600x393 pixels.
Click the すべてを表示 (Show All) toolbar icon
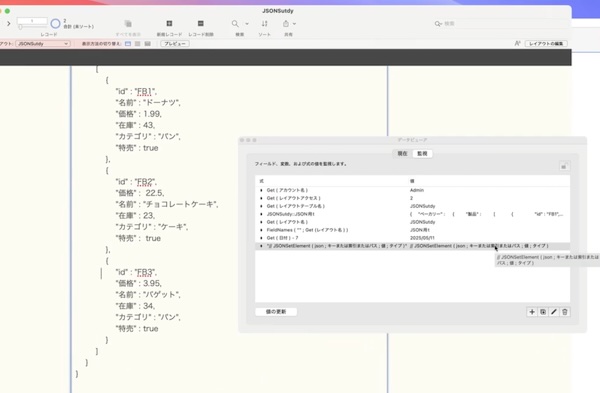click(x=128, y=24)
